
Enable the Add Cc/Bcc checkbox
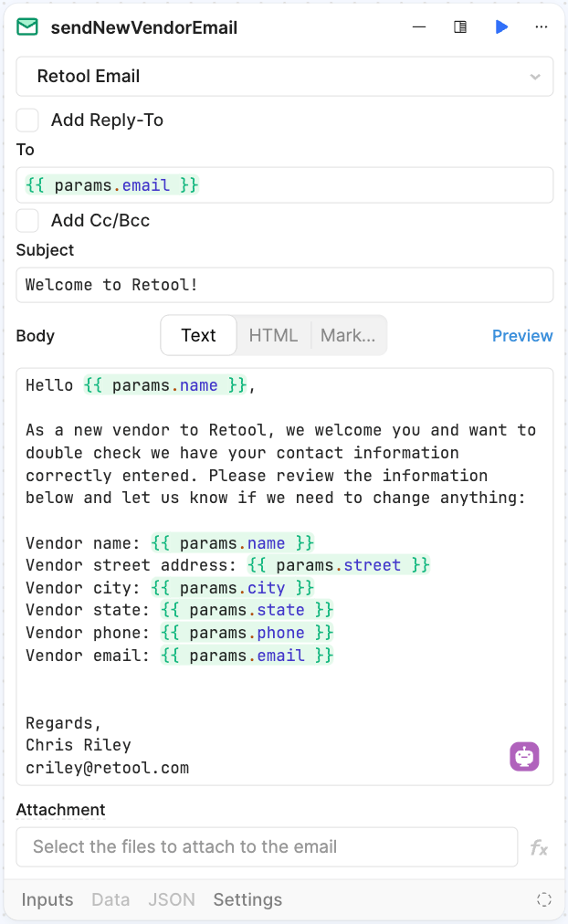(27, 220)
